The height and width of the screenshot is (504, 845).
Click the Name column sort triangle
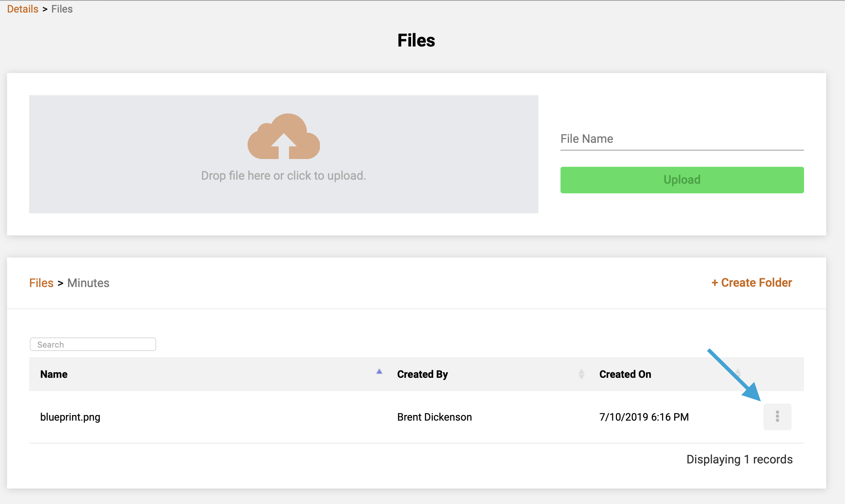click(379, 372)
